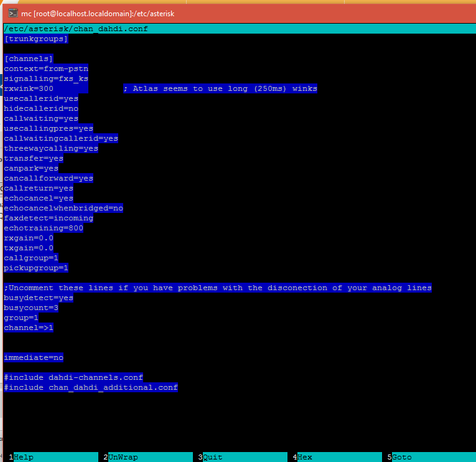Click the [trunkgroups] section line
Screen dimensions: 476x462
[x=36, y=39]
